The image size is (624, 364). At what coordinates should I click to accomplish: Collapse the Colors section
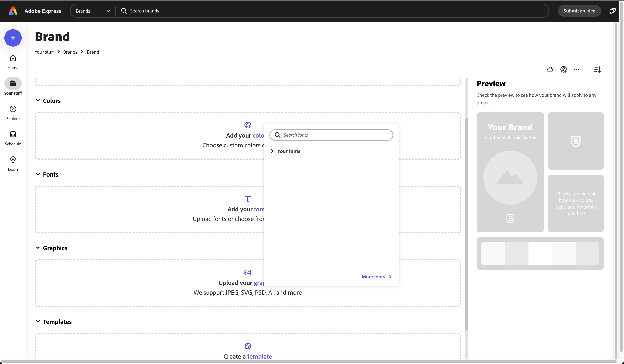[38, 101]
